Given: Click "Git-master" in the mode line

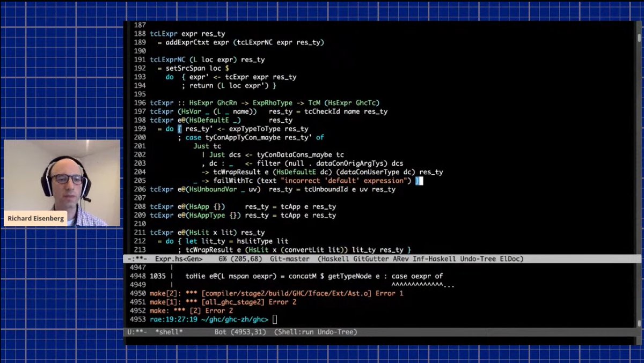Looking at the screenshot, I should click(290, 258).
